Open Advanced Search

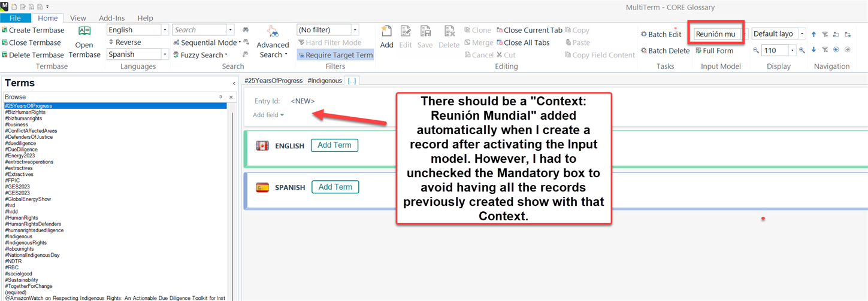tap(273, 42)
